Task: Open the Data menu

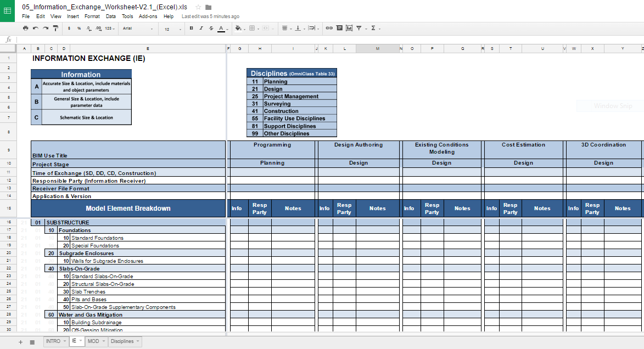Action: pyautogui.click(x=111, y=16)
